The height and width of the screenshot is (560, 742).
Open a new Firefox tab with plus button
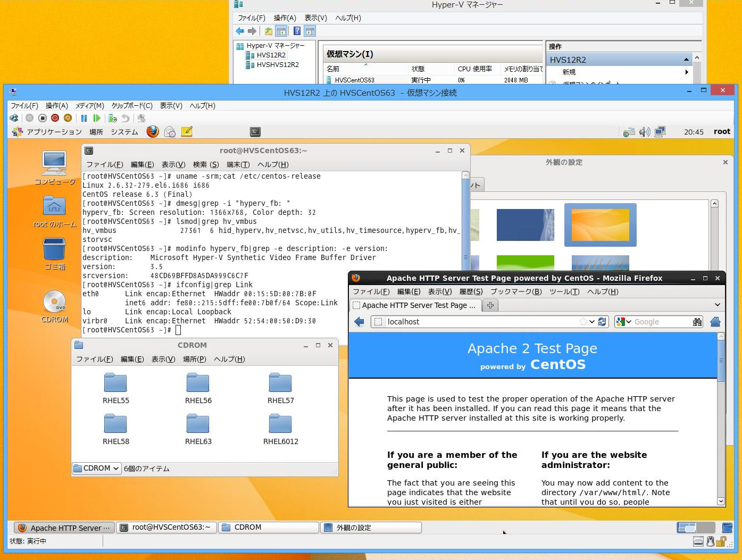click(490, 305)
